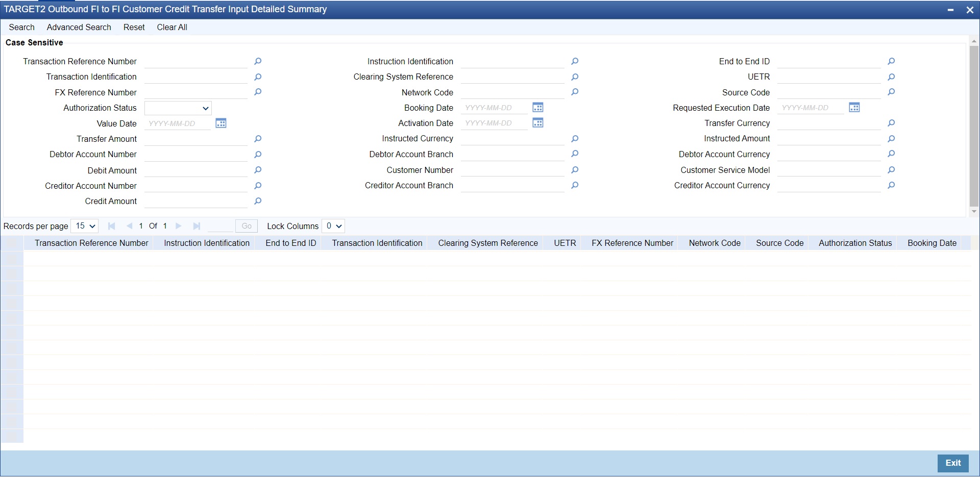Open lookup for Customer Number
This screenshot has height=478, width=980.
pos(575,170)
